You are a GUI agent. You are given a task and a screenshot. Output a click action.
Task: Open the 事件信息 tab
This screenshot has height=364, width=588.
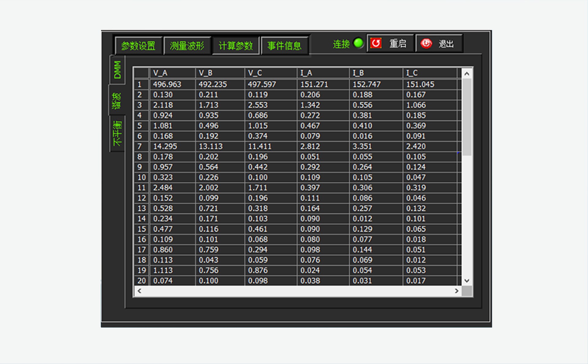coord(284,46)
